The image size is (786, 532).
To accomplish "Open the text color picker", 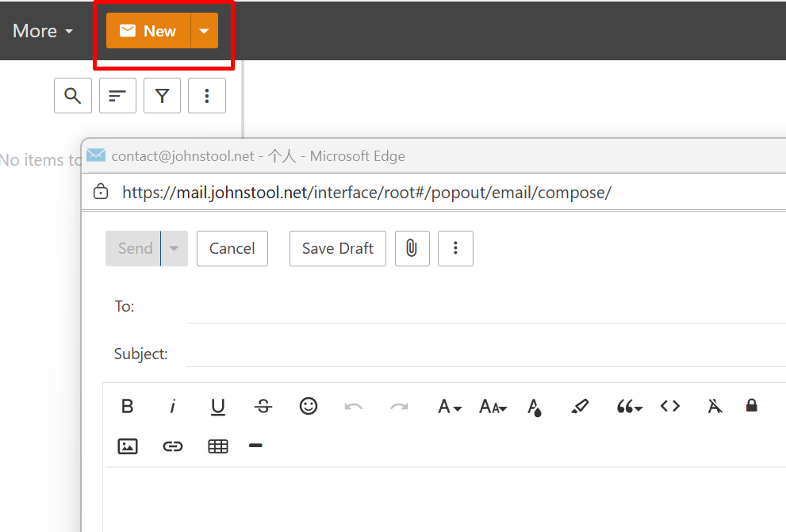I will (x=535, y=407).
